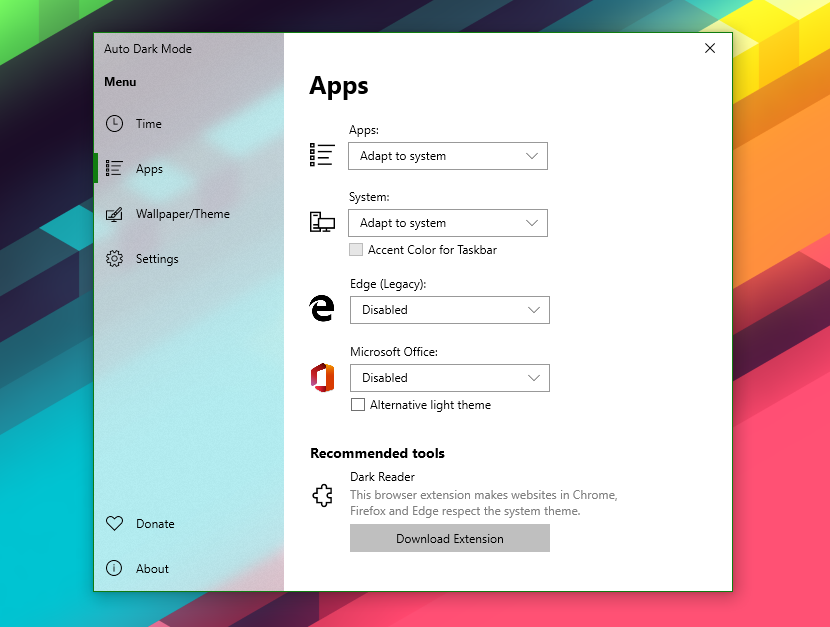
Task: Open the Apps theme mode dropdown
Action: point(448,156)
